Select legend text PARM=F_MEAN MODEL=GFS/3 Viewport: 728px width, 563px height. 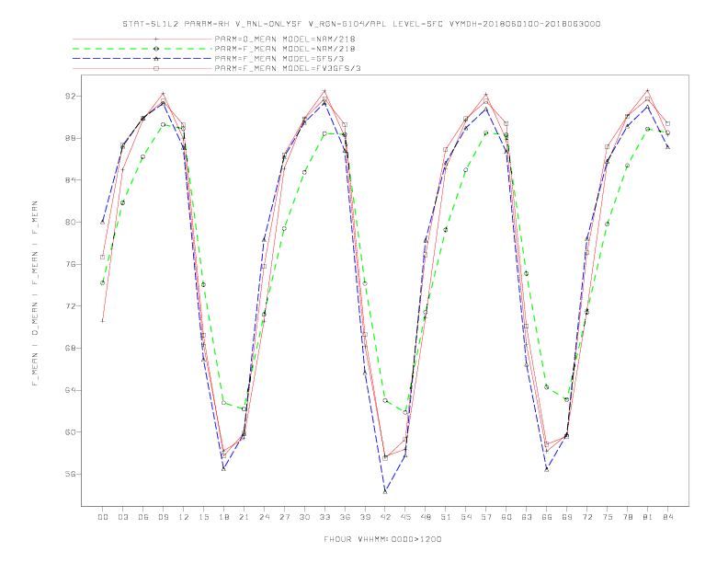[279, 59]
